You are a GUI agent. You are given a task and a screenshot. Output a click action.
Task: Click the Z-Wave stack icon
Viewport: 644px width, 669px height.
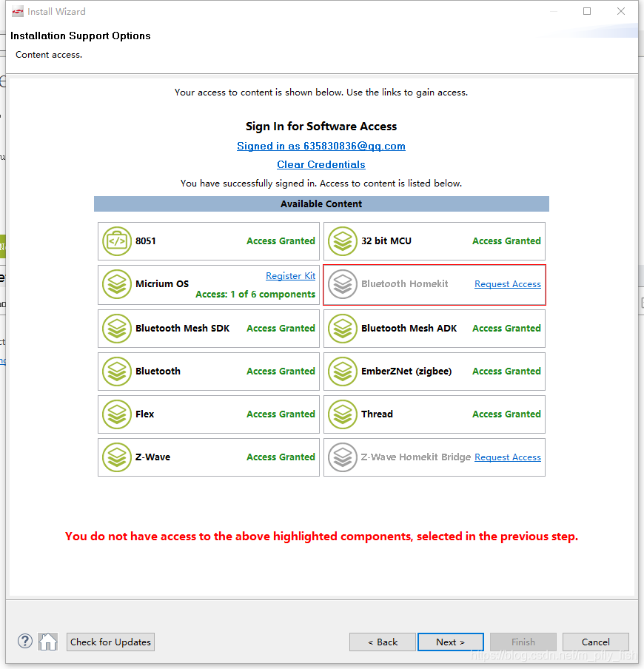[x=117, y=457]
